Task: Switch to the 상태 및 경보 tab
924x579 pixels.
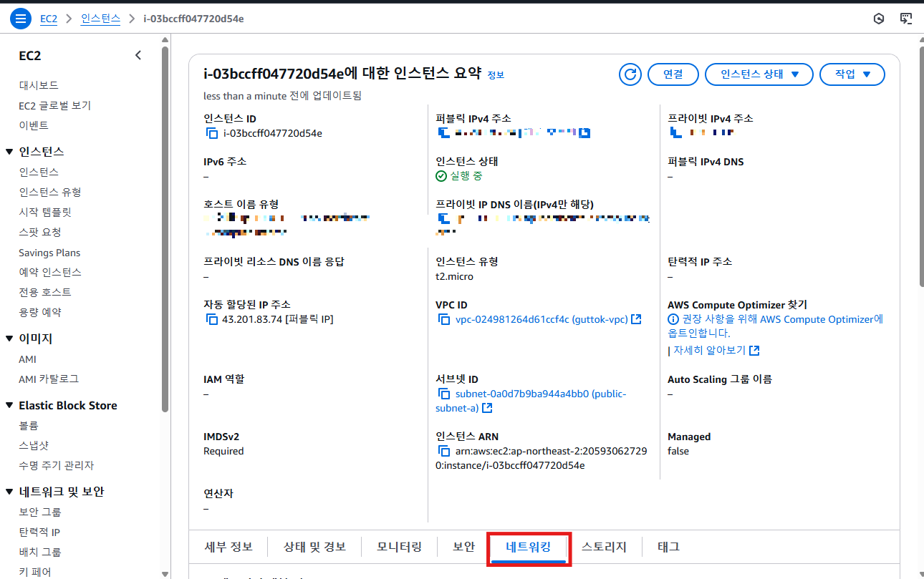Action: (314, 547)
